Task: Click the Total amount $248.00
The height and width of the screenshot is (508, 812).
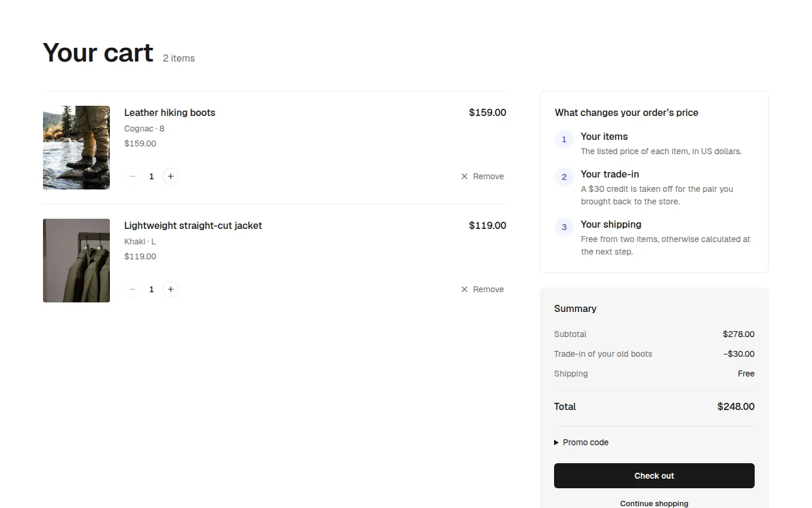Action: (x=736, y=406)
